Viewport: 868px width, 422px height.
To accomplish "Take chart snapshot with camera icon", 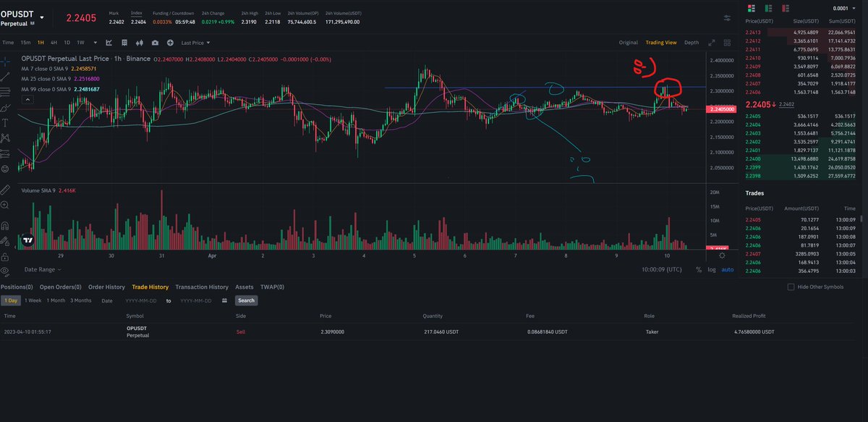I will pyautogui.click(x=155, y=43).
